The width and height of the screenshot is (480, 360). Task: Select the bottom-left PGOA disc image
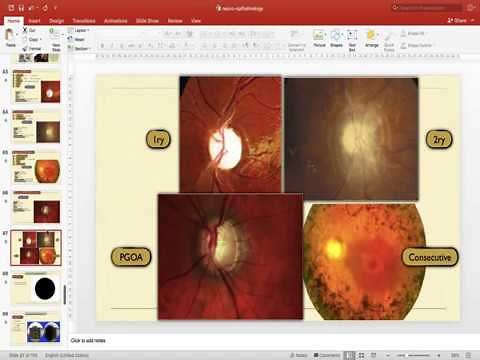tap(231, 256)
